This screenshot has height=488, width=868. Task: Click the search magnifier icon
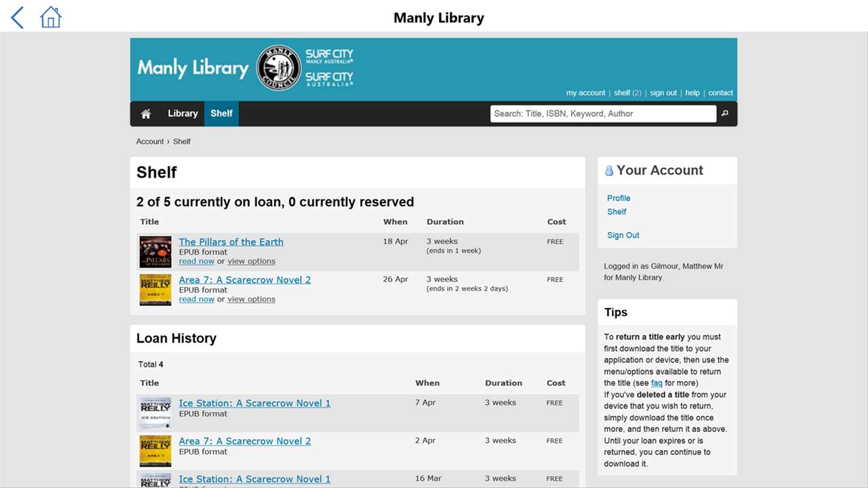pyautogui.click(x=725, y=113)
